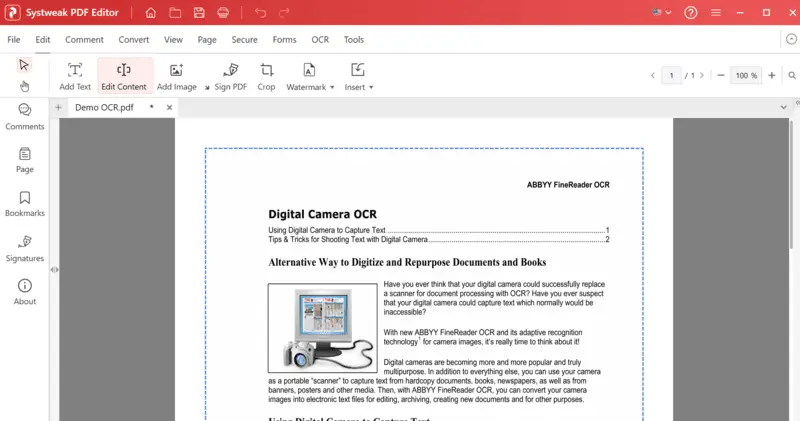Expand the tab list chevron

(x=784, y=107)
